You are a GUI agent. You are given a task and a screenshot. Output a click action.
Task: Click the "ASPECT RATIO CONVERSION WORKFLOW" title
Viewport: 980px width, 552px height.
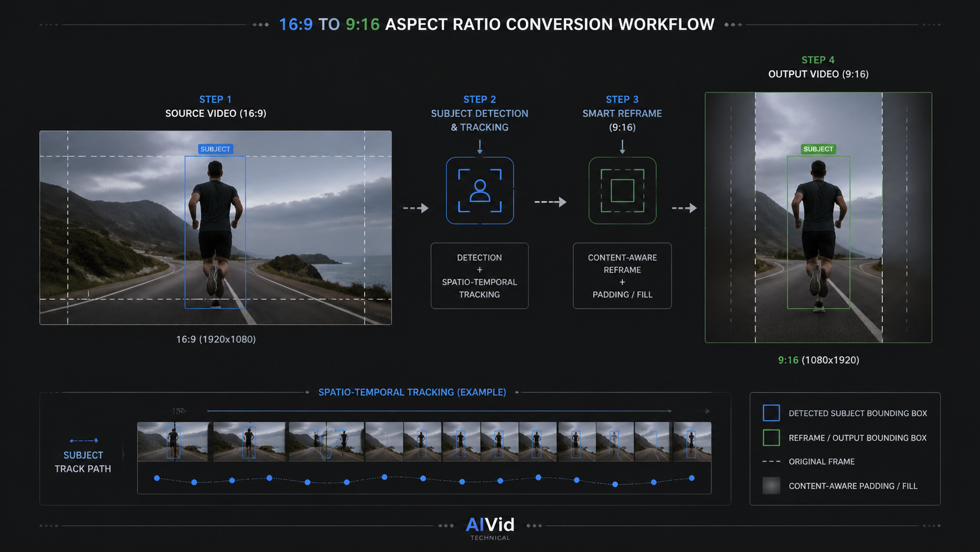pyautogui.click(x=550, y=24)
